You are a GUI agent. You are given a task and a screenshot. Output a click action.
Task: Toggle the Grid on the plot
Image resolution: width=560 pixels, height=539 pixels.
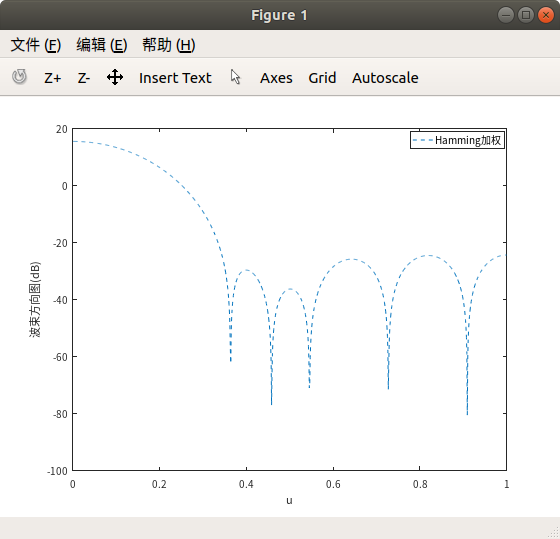tap(322, 78)
